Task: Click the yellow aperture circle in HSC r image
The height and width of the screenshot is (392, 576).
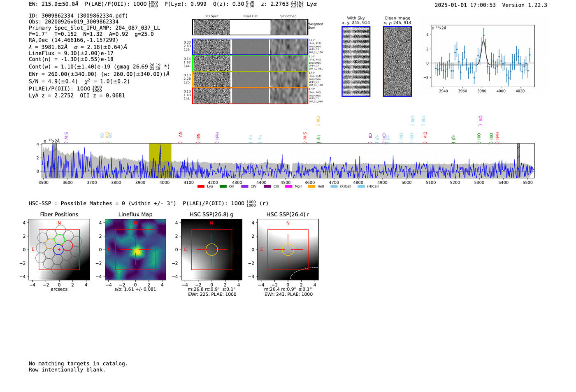Action: tap(288, 250)
